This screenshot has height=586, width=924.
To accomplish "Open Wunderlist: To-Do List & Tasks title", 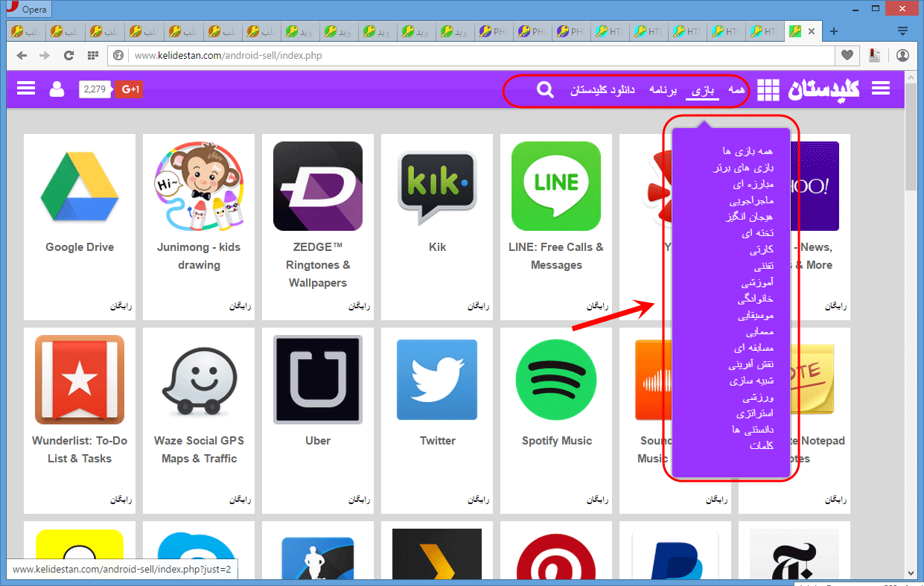I will (80, 450).
